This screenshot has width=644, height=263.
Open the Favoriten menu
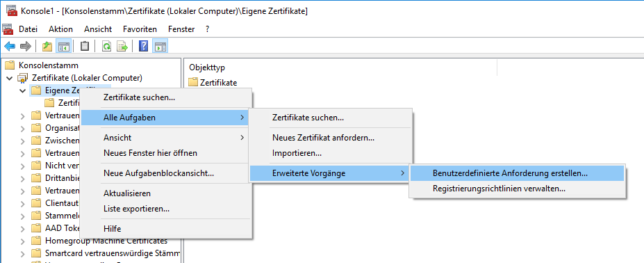140,29
